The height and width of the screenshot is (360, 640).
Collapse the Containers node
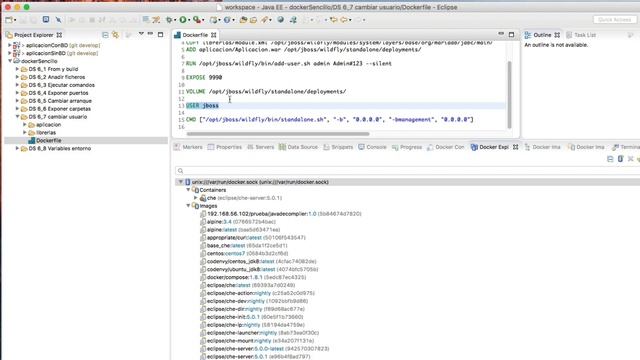[188, 190]
